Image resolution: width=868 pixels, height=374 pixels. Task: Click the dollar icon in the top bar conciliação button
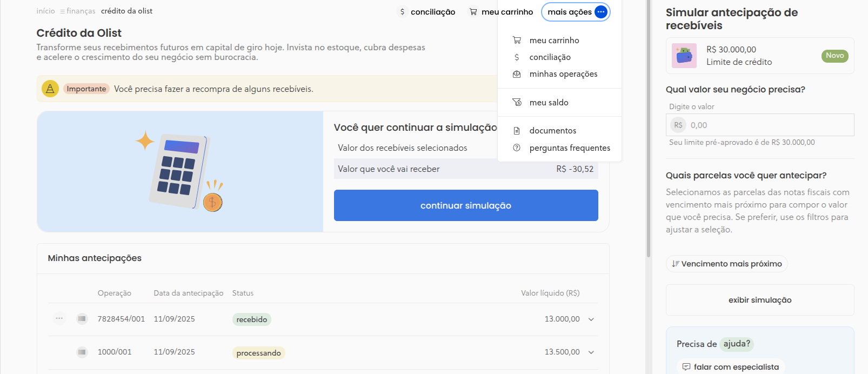click(x=402, y=12)
